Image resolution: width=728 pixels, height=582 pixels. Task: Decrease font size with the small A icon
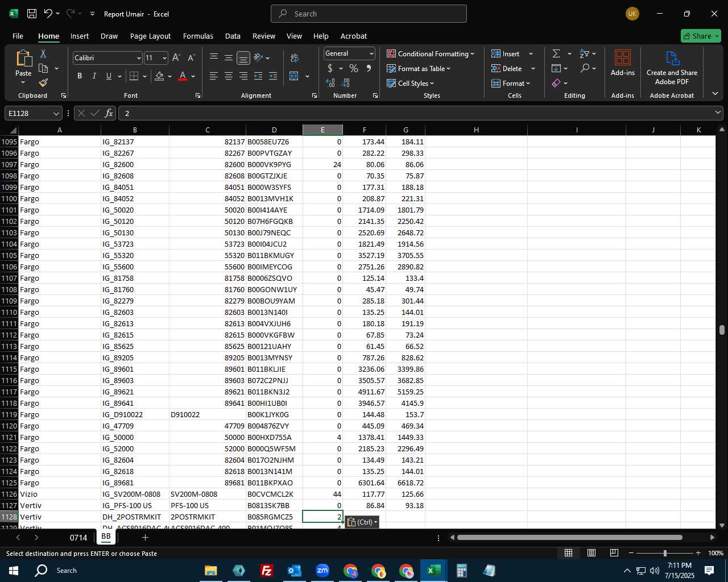coord(191,58)
